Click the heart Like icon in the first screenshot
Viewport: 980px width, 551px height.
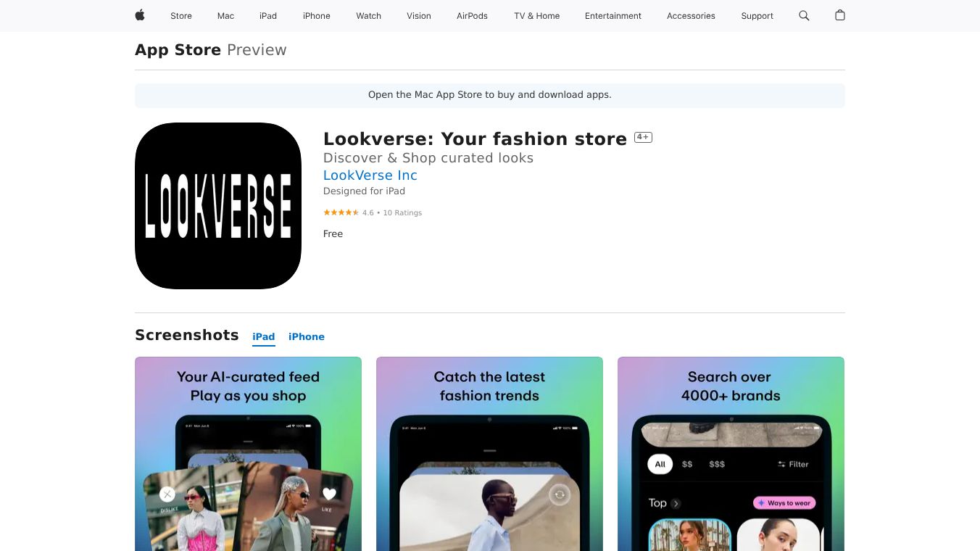pos(329,494)
